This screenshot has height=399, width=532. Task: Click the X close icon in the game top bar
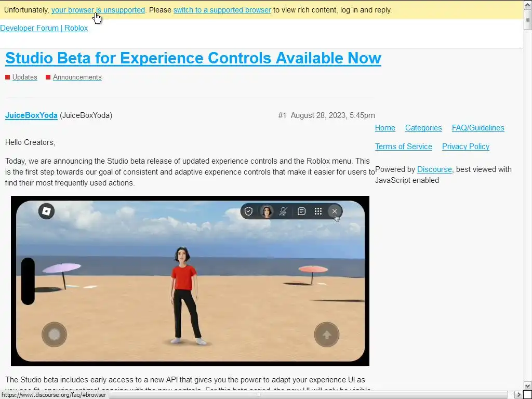pyautogui.click(x=335, y=211)
